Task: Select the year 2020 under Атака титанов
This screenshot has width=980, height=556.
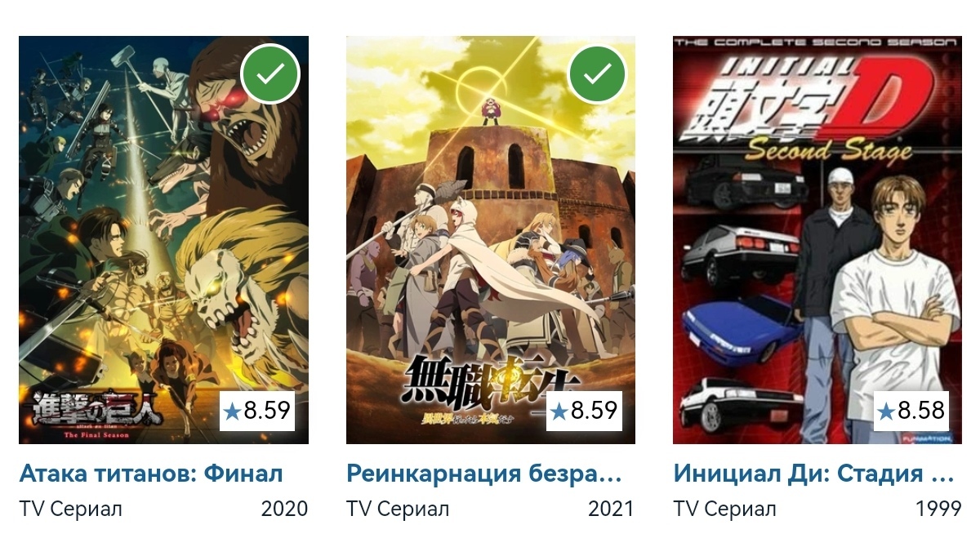Action: [x=285, y=509]
